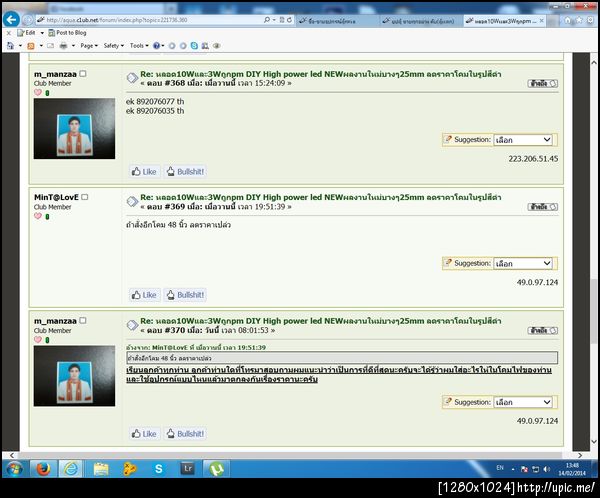Open the browser Home icon
Viewport: 600px width, 498px height.
coord(567,20)
